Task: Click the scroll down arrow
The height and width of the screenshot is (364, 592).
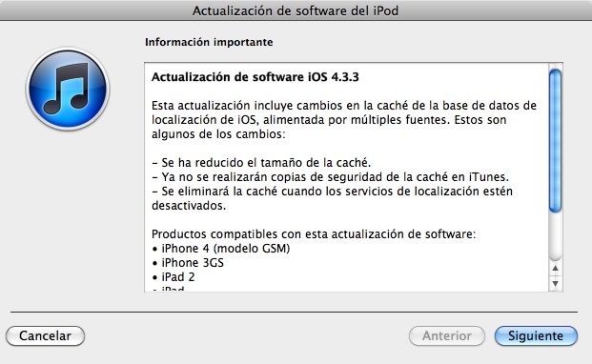Action: click(555, 283)
